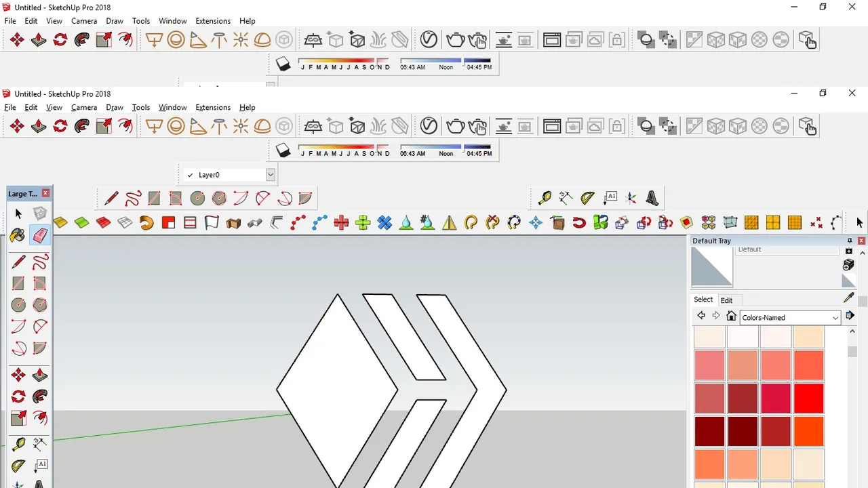Click the blue X cross extension icon
Image resolution: width=868 pixels, height=488 pixels.
pos(384,222)
